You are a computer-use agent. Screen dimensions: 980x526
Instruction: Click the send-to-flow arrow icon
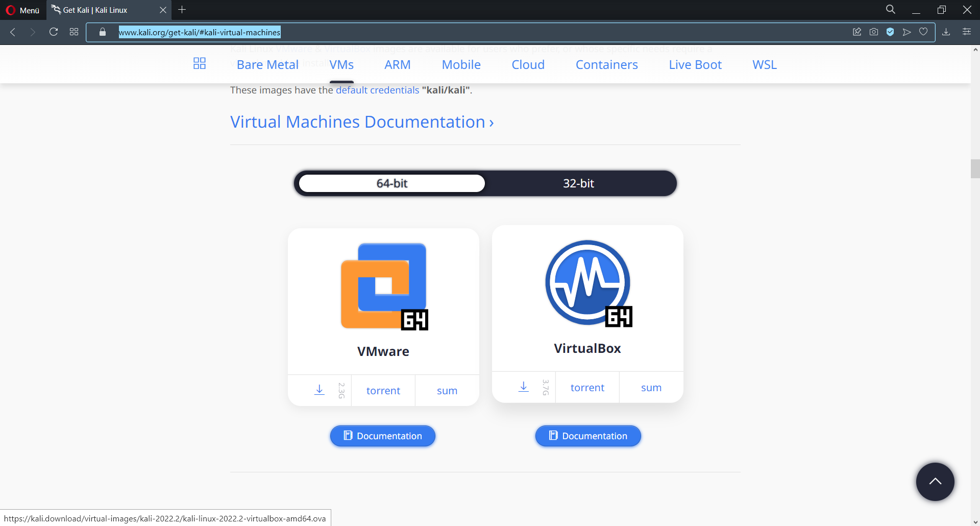(x=907, y=32)
